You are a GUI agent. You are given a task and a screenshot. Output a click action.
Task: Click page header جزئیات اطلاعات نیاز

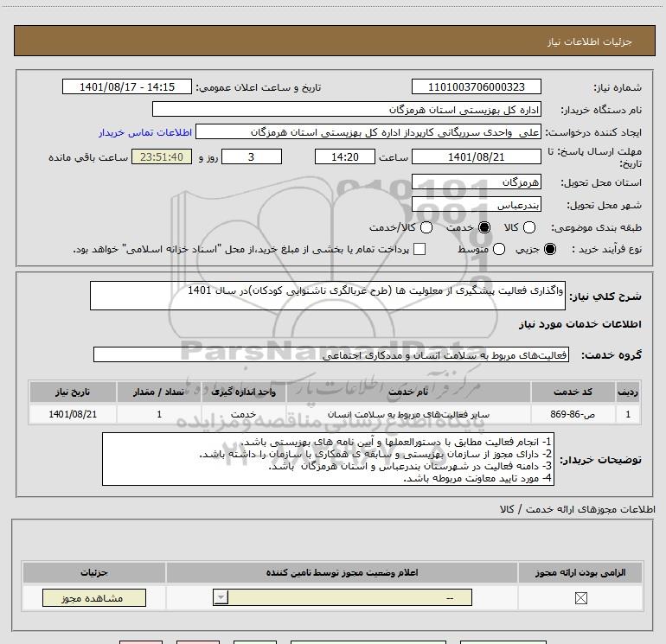589,41
